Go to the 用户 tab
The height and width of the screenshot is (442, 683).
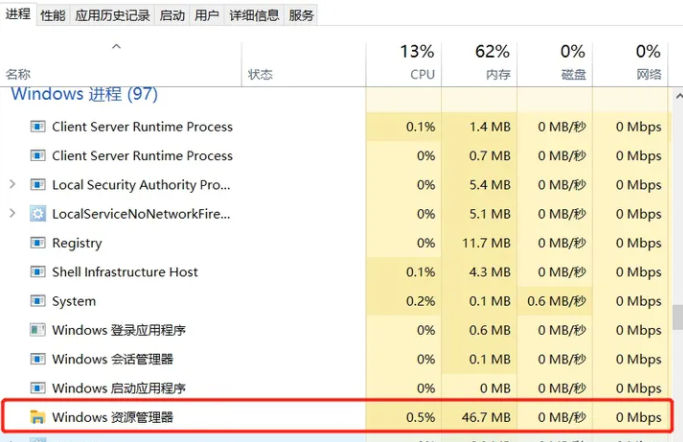pyautogui.click(x=206, y=15)
